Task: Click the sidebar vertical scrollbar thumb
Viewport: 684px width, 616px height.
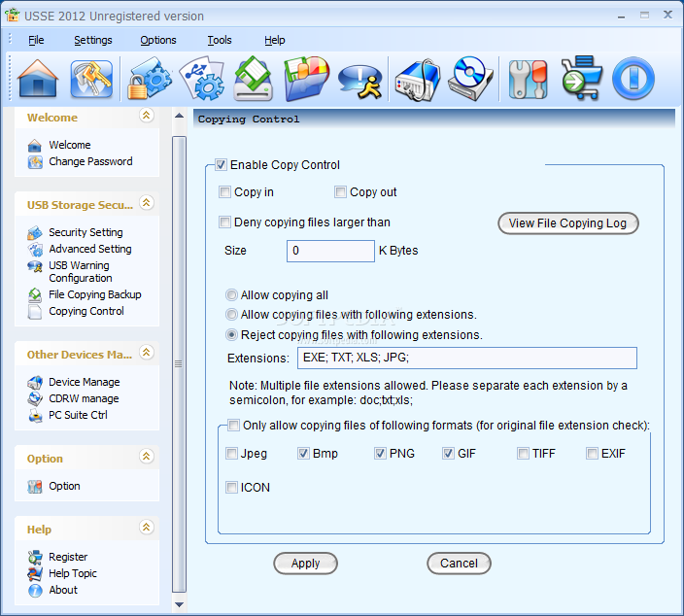Action: (x=179, y=364)
